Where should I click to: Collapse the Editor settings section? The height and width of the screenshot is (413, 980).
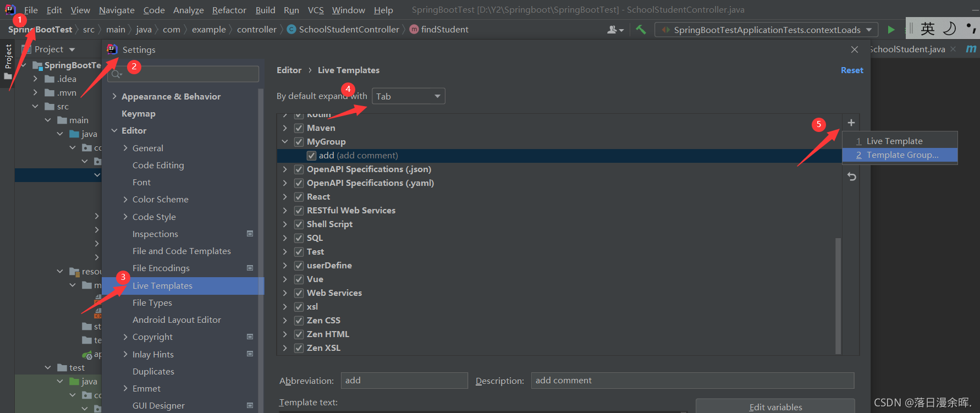(114, 130)
